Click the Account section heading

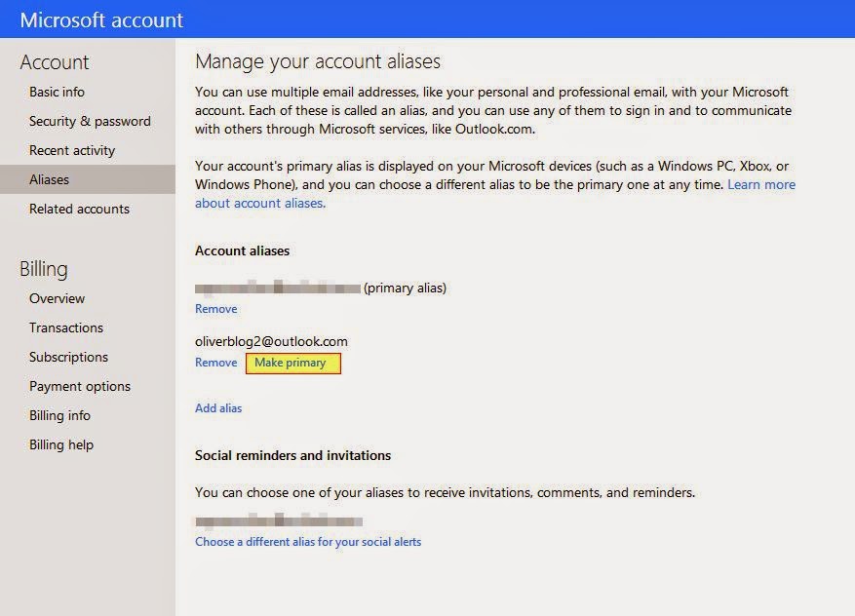click(x=55, y=62)
